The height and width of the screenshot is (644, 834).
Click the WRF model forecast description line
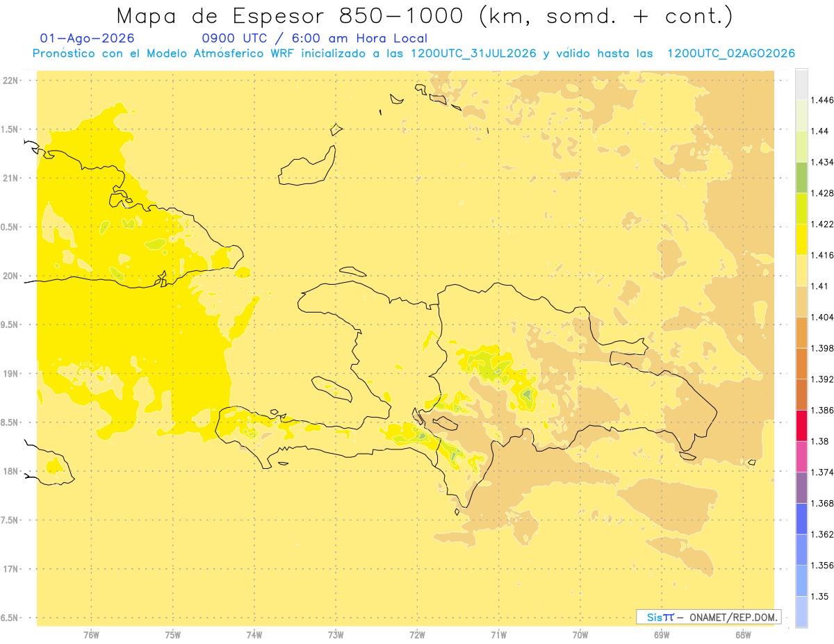[x=414, y=53]
